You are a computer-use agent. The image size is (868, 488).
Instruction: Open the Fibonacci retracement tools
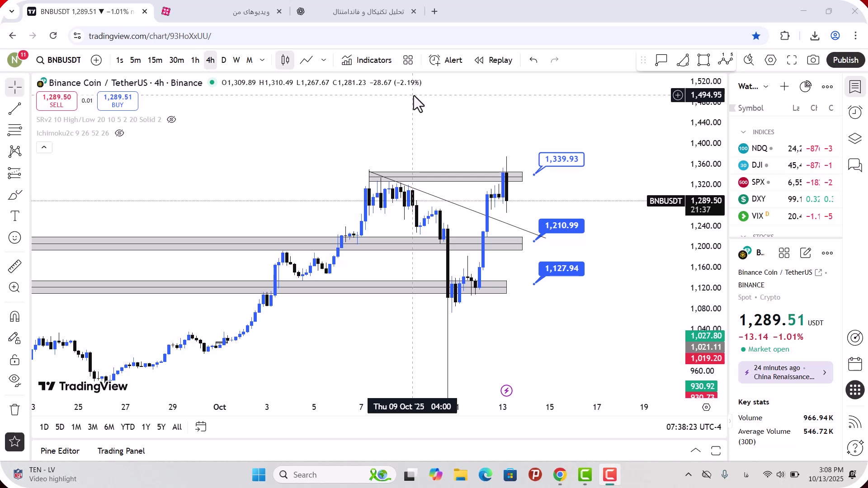pos(14,130)
